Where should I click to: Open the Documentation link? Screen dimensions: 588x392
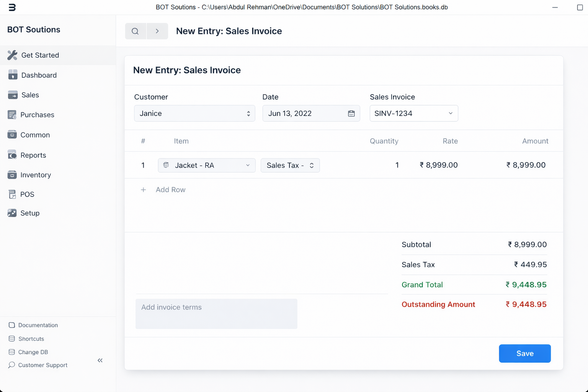coord(38,325)
